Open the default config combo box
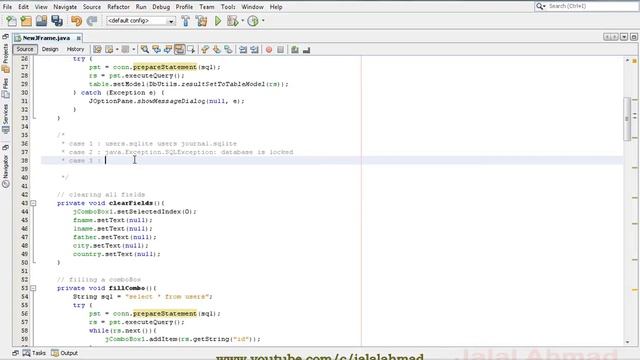 [141, 20]
